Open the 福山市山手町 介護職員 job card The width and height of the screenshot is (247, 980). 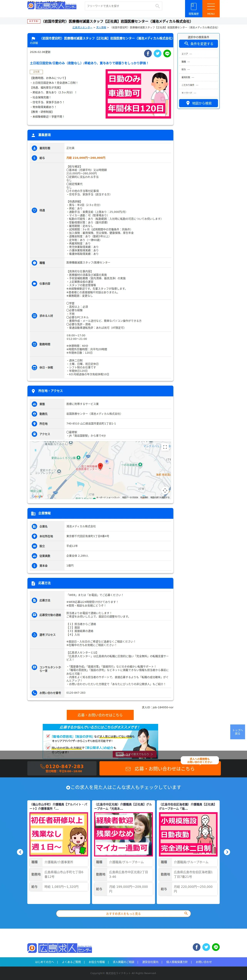[59, 852]
